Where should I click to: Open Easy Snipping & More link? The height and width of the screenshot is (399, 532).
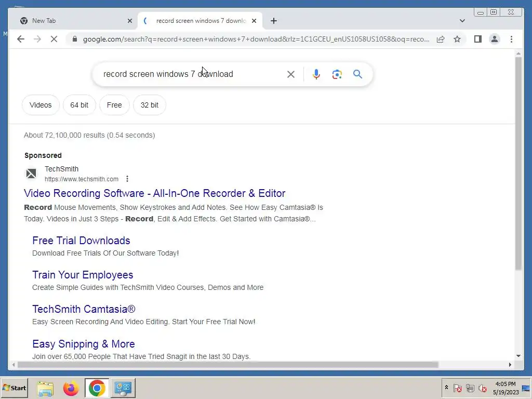tap(84, 344)
